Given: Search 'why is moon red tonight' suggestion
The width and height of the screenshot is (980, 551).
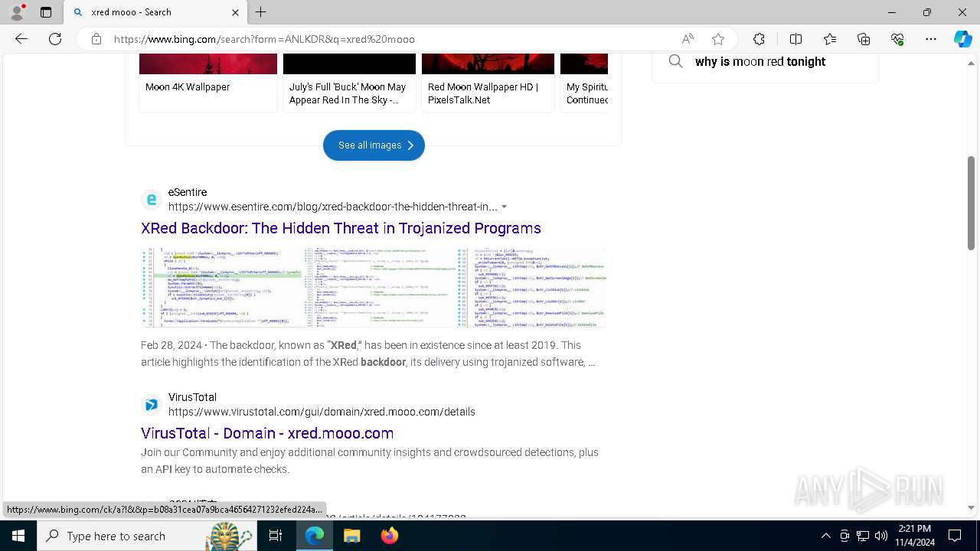Looking at the screenshot, I should click(759, 62).
